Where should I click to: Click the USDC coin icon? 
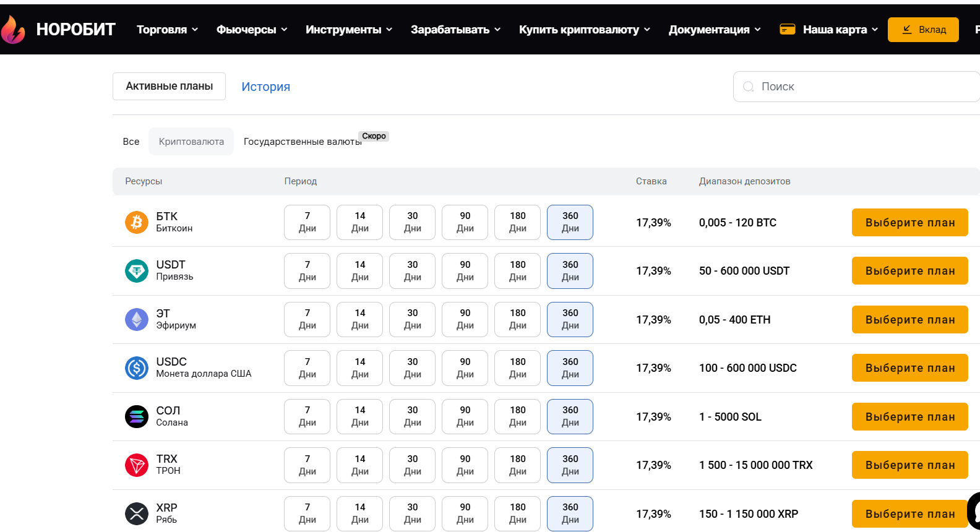(x=137, y=368)
